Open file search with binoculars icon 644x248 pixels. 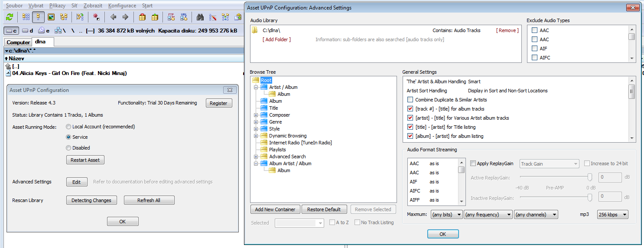click(x=200, y=17)
